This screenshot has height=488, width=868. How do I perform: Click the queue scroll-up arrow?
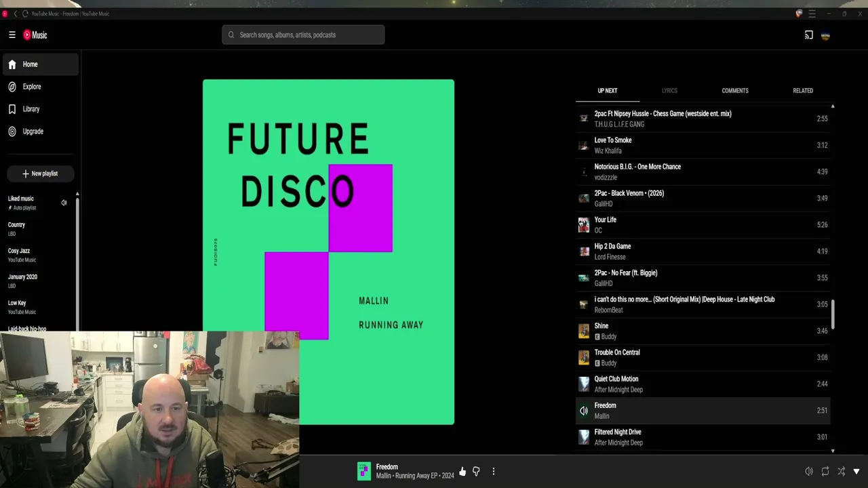pos(833,106)
